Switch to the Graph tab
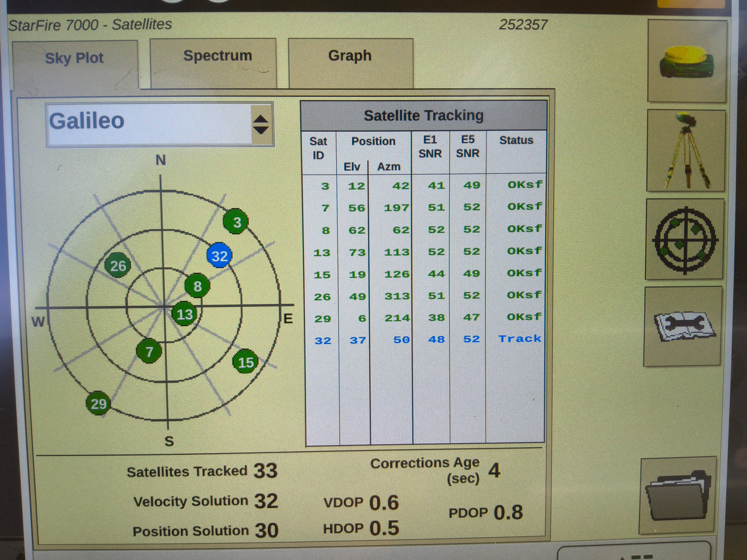 (350, 63)
